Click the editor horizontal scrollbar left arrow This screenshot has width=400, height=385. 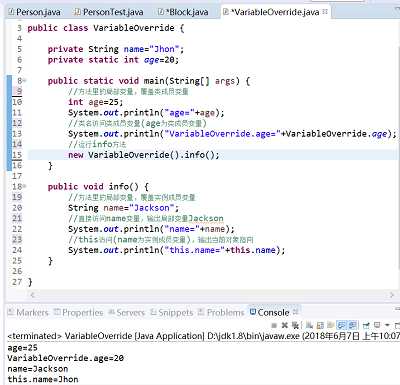click(33, 295)
